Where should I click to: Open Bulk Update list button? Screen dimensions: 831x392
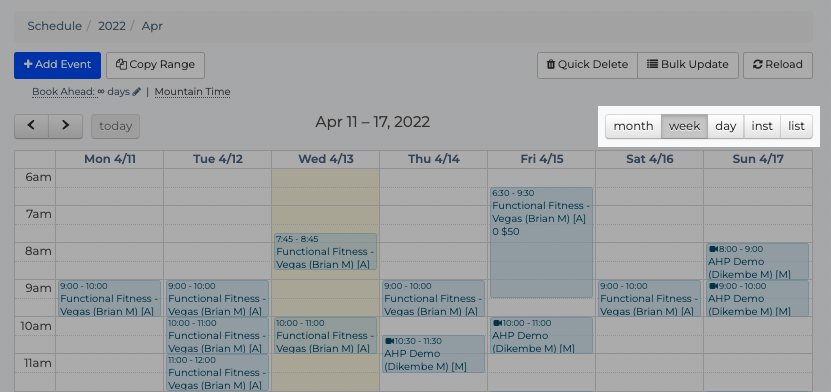(x=688, y=65)
